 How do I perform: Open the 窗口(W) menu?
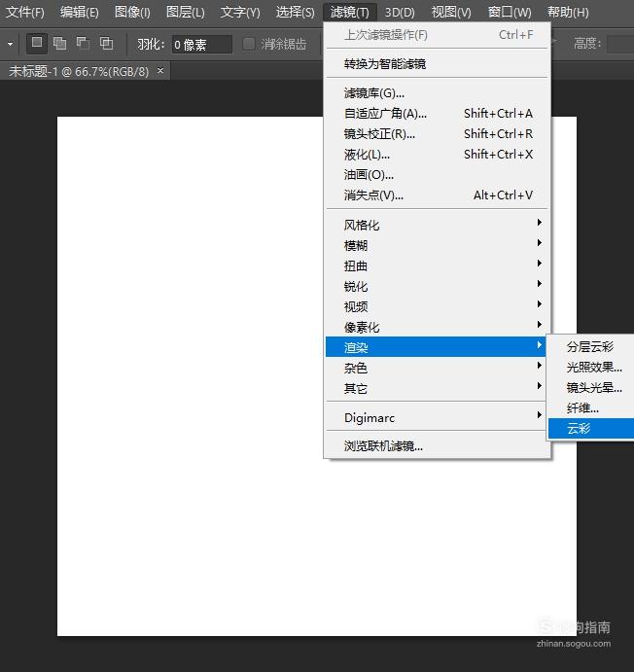click(510, 13)
